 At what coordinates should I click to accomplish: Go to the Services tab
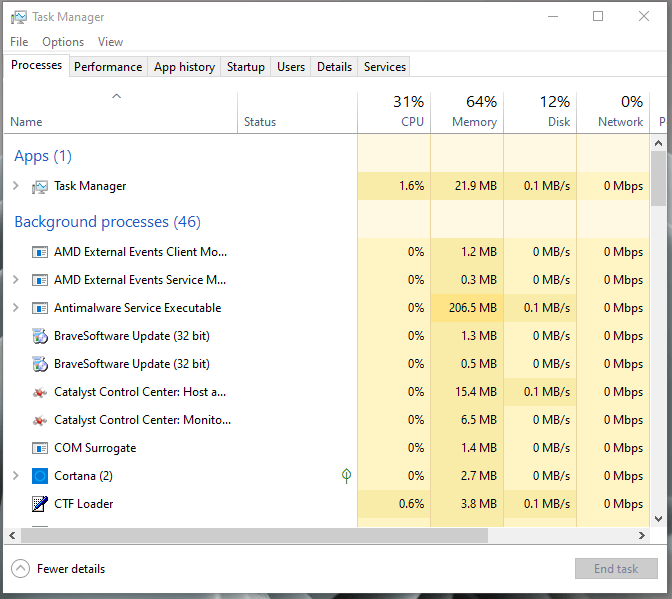(384, 67)
